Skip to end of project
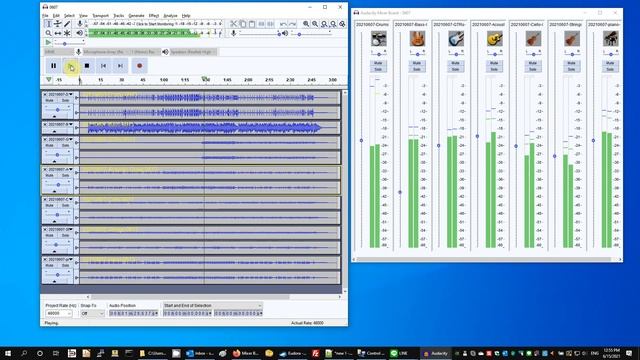The height and width of the screenshot is (360, 640). coord(120,66)
